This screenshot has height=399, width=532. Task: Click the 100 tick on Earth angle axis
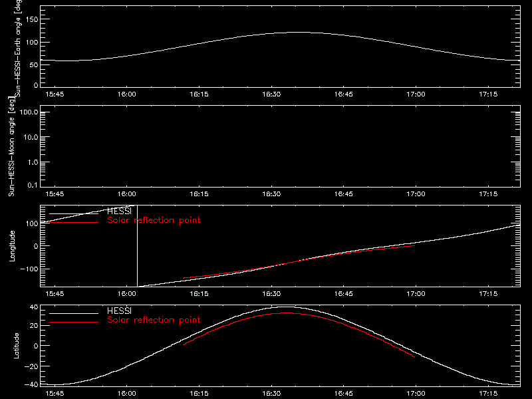point(32,42)
